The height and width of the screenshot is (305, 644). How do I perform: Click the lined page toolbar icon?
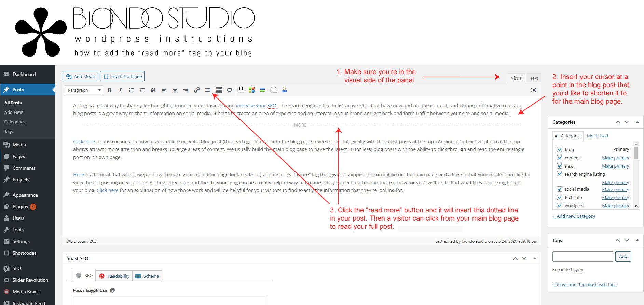(x=274, y=90)
